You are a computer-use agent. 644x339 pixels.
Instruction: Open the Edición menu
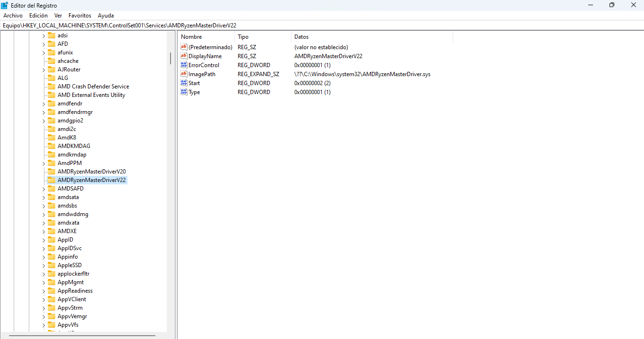[38, 16]
